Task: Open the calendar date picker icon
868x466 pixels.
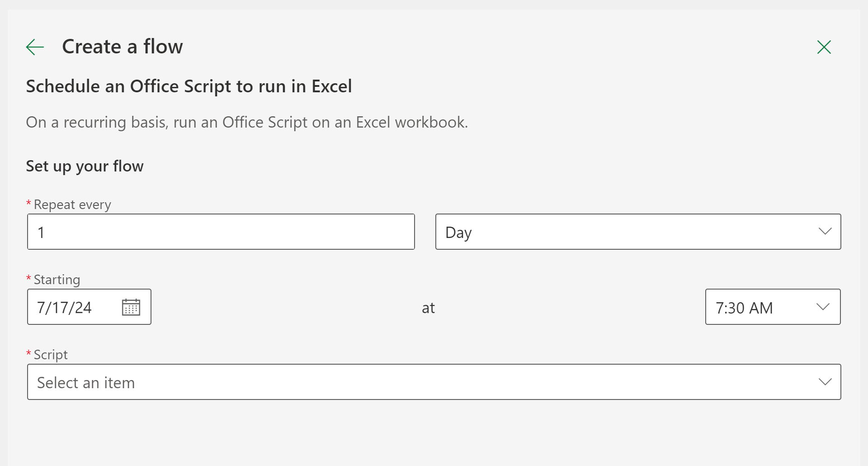Action: pos(131,307)
